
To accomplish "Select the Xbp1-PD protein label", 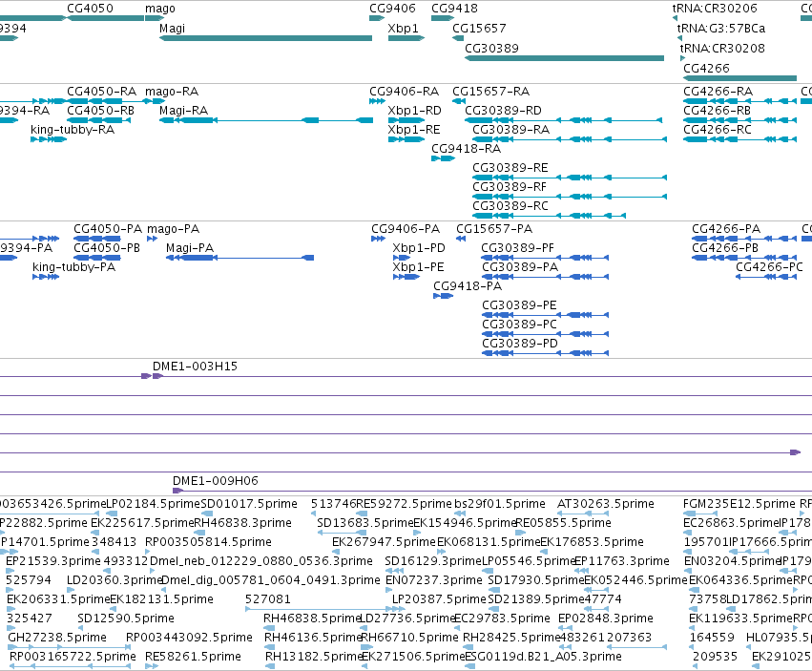I will pyautogui.click(x=419, y=248).
